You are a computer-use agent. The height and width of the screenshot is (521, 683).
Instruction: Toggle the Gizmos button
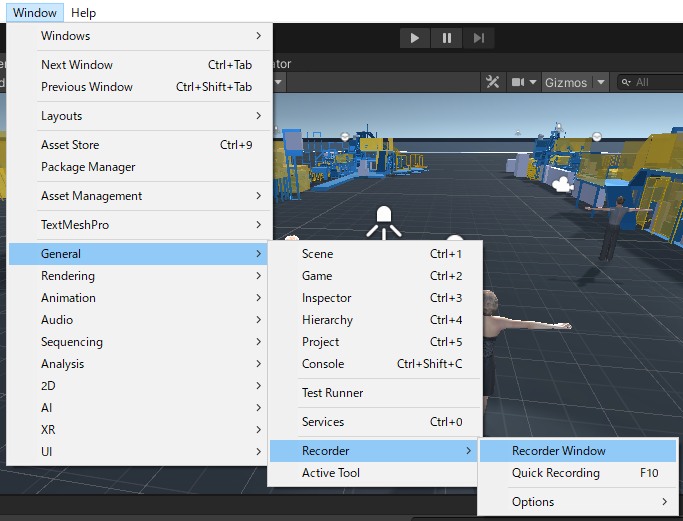(x=565, y=82)
